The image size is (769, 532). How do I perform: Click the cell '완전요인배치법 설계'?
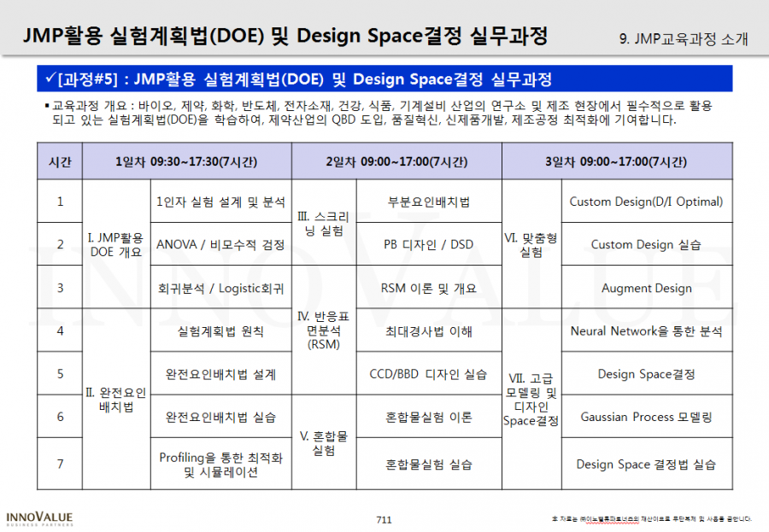click(220, 374)
